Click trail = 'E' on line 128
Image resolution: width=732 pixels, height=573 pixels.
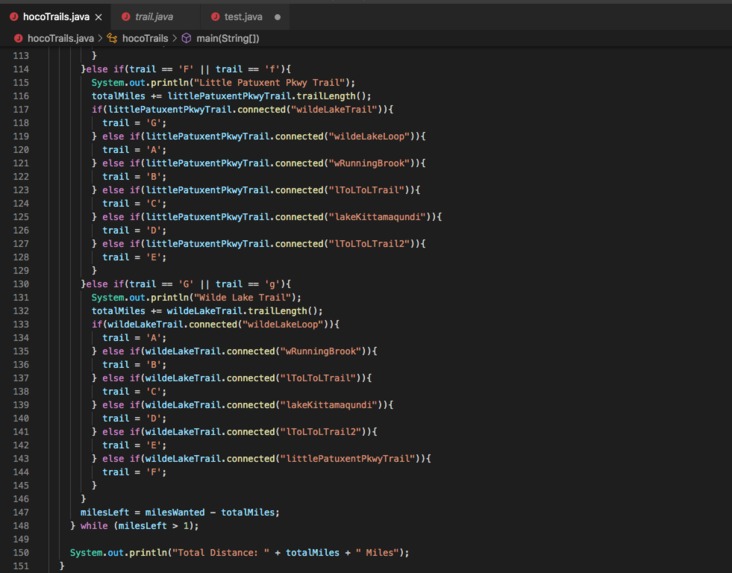pos(134,257)
